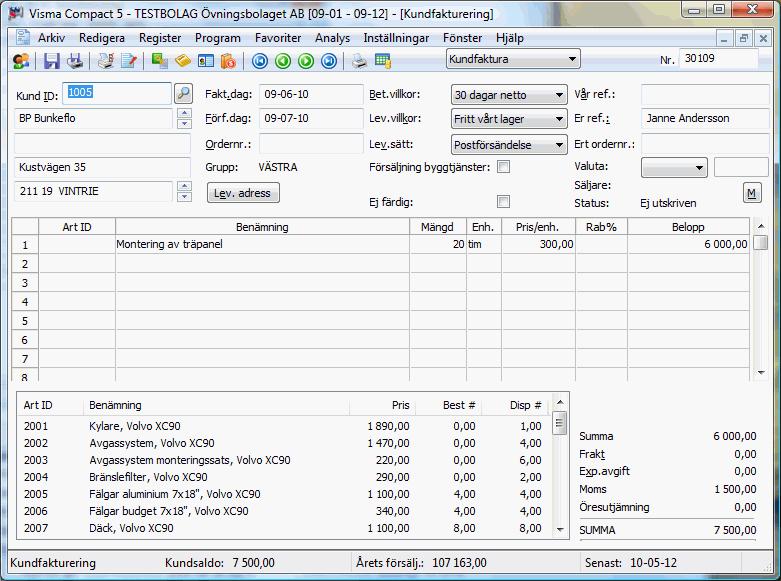Go to the first invoice record

click(x=260, y=61)
